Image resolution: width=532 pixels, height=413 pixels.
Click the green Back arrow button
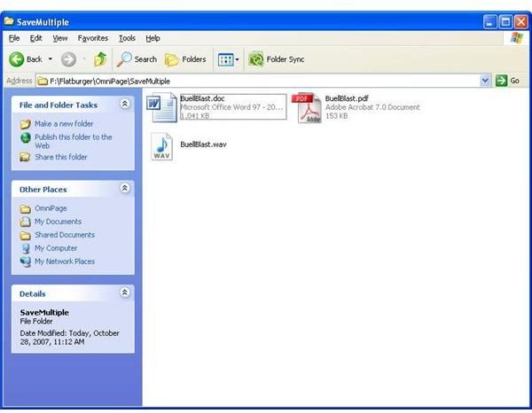click(x=16, y=59)
